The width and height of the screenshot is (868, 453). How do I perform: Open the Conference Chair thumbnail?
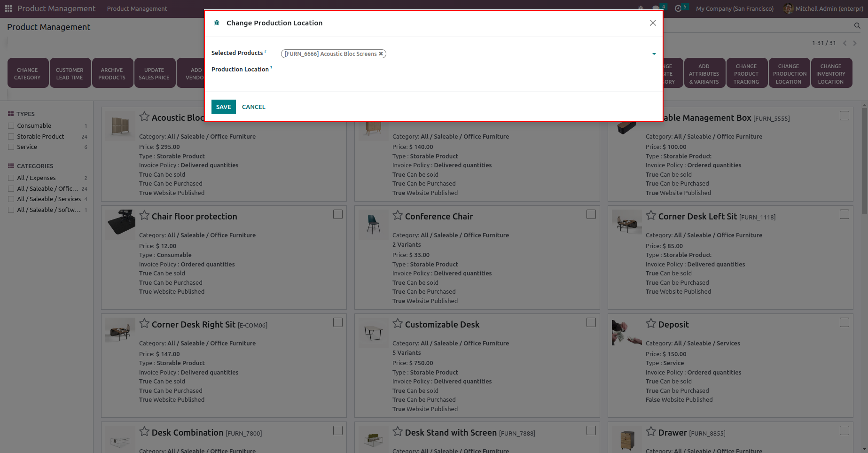[x=374, y=225]
